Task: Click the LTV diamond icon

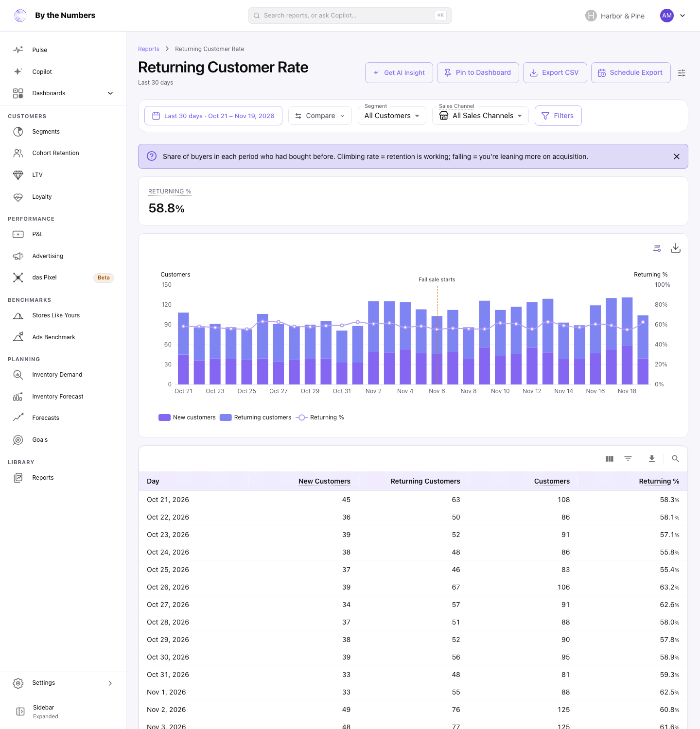Action: pyautogui.click(x=18, y=175)
